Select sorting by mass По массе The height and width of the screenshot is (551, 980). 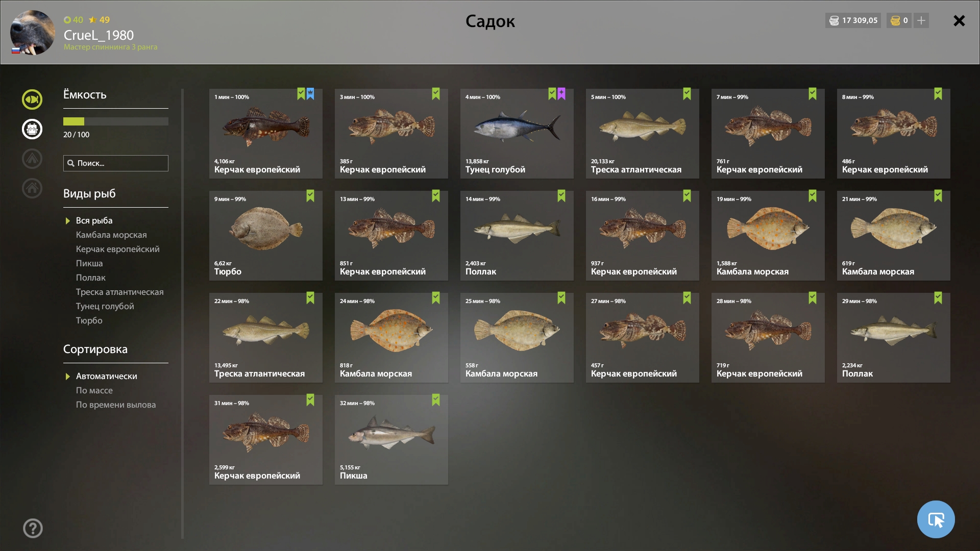click(x=94, y=390)
